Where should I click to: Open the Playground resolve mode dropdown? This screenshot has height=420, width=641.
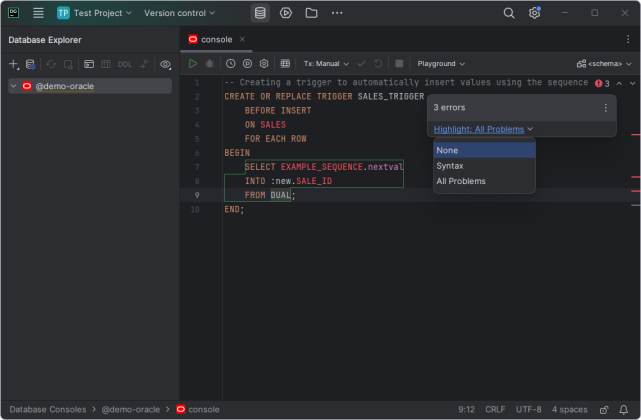(440, 63)
